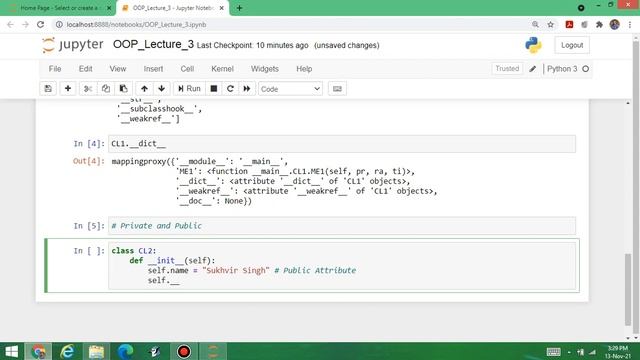Click the In [4] cell with CL1.__dict__
640x360 pixels.
[342, 144]
